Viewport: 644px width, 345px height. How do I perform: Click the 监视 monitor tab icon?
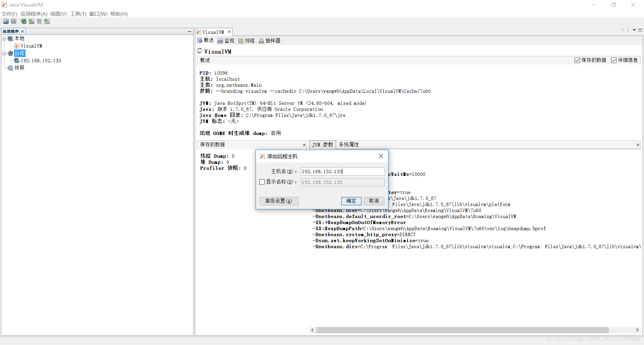(x=220, y=41)
